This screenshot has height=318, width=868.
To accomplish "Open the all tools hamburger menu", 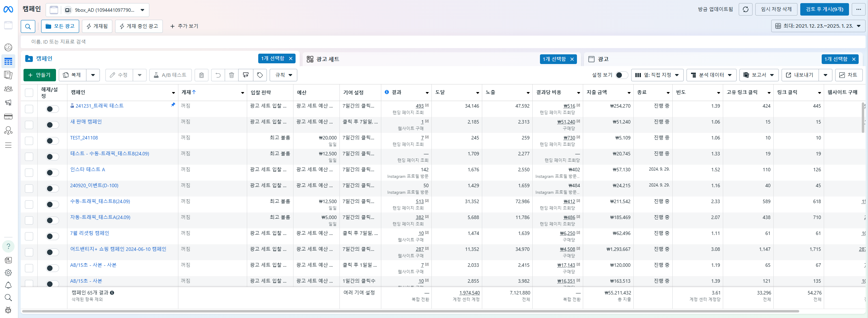I will click(8, 145).
